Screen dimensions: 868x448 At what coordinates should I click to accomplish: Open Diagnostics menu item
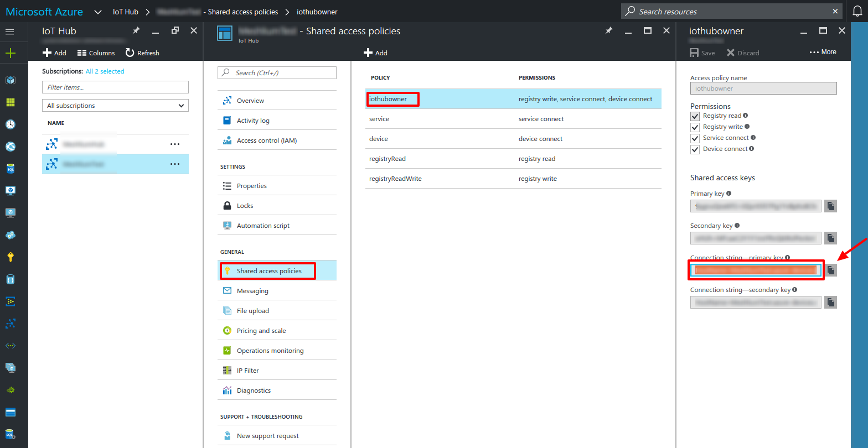277,390
